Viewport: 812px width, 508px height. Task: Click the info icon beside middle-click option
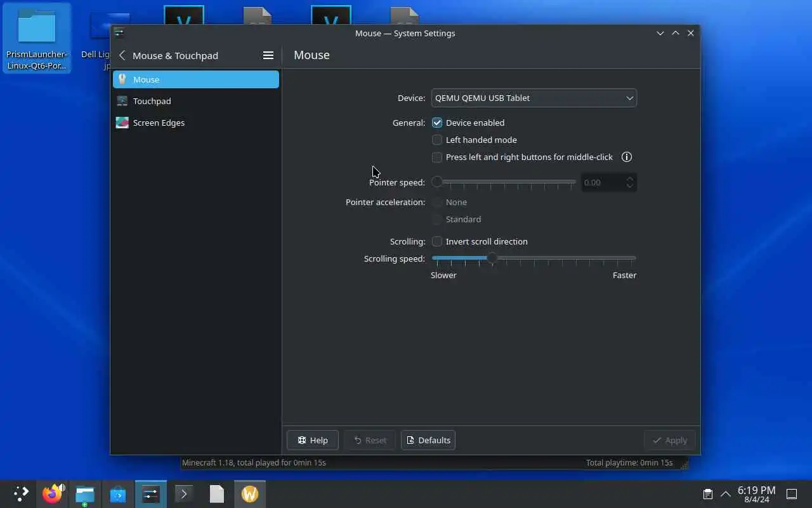627,157
